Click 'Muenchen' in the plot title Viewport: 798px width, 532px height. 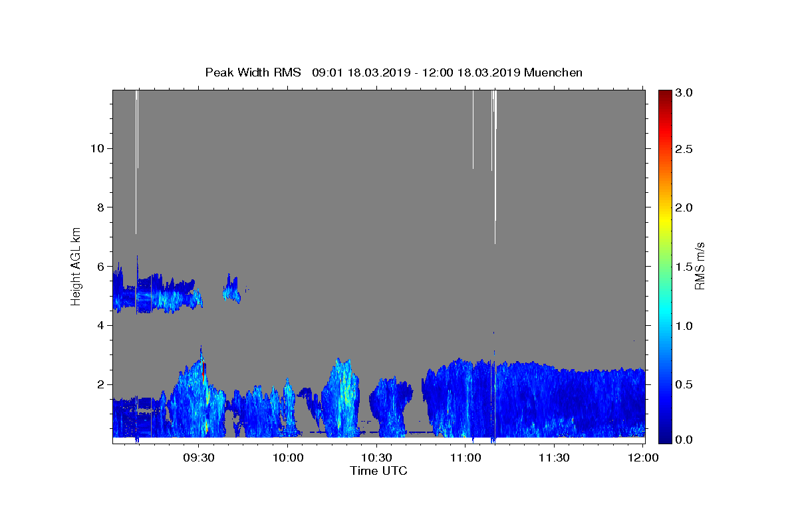553,72
